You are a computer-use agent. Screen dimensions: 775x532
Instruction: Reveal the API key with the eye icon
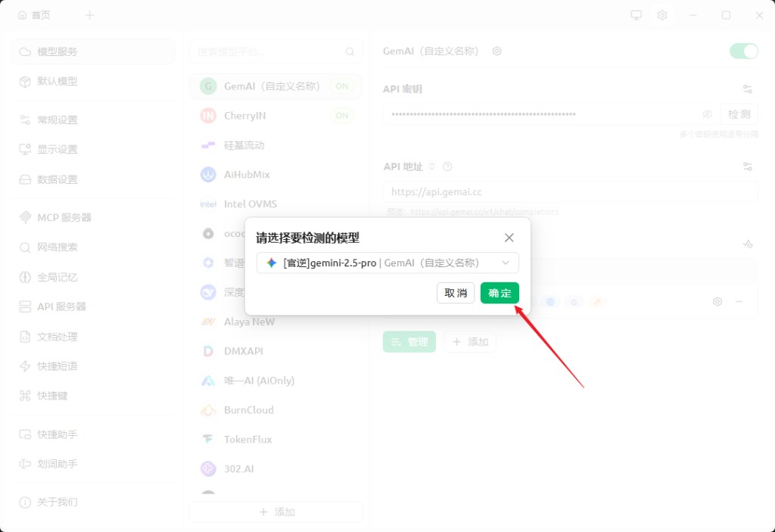(x=707, y=114)
